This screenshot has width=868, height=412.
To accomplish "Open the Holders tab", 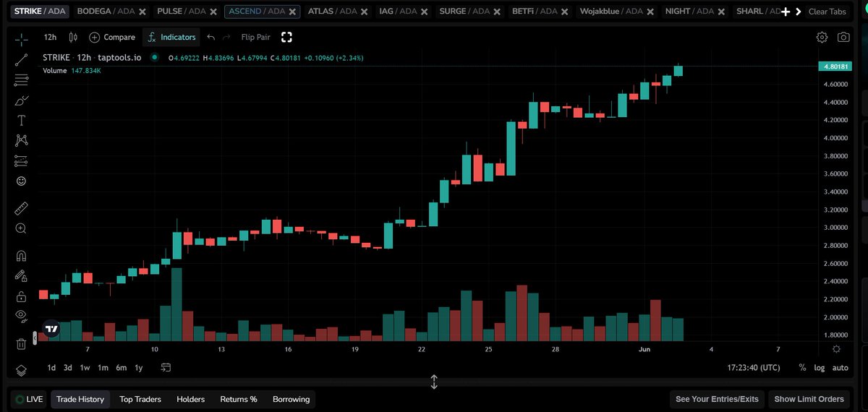I will [x=191, y=399].
